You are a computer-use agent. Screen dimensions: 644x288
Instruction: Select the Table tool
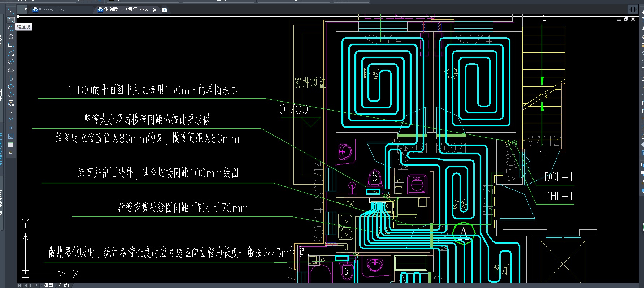[x=10, y=145]
